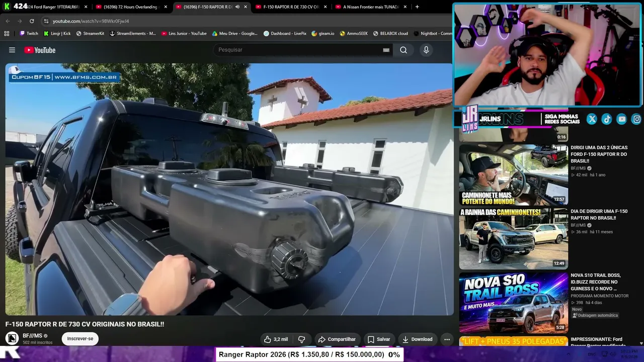Open the DIRIGI UMA DAS 2 ÚNICAS thumbnail
The height and width of the screenshot is (362, 644).
514,174
